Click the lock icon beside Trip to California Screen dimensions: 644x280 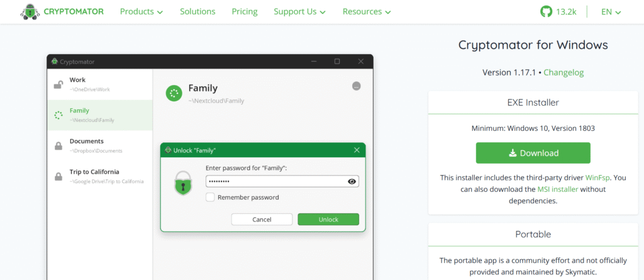point(58,176)
